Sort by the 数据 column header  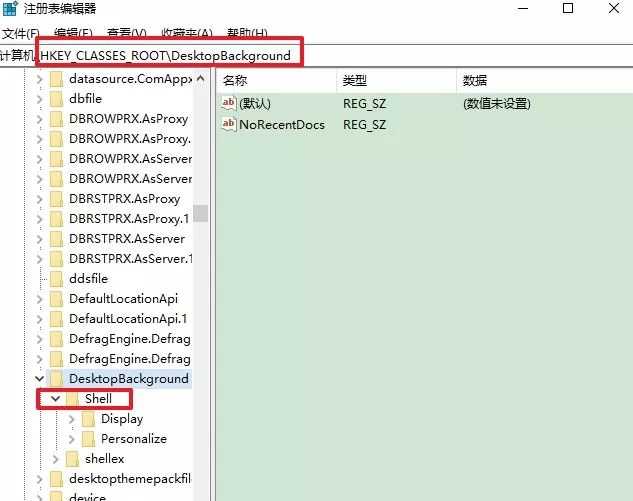point(545,81)
